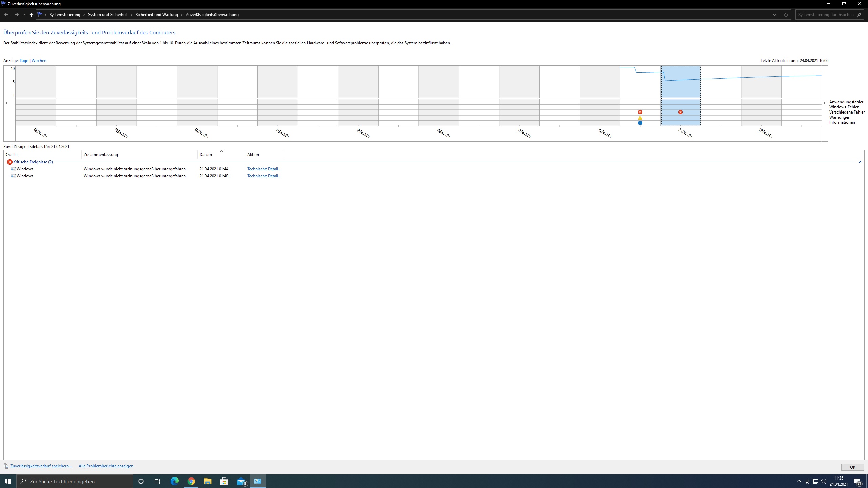Open recent locations dropdown arrow
The image size is (868, 488).
coord(24,15)
